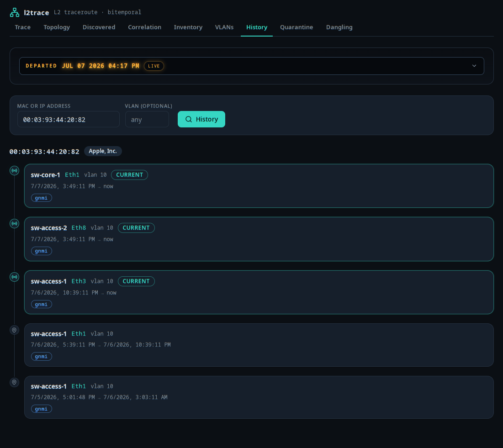Switch to the Topology tab

pos(57,27)
